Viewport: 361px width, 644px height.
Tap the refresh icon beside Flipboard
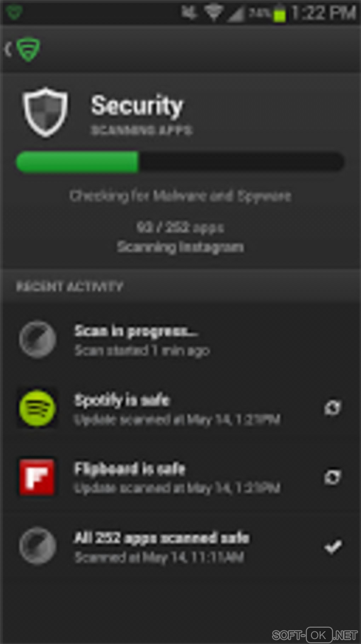(x=333, y=477)
